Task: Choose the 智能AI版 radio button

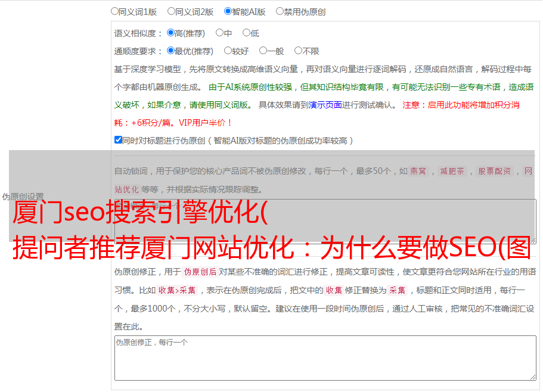Action: pyautogui.click(x=228, y=11)
